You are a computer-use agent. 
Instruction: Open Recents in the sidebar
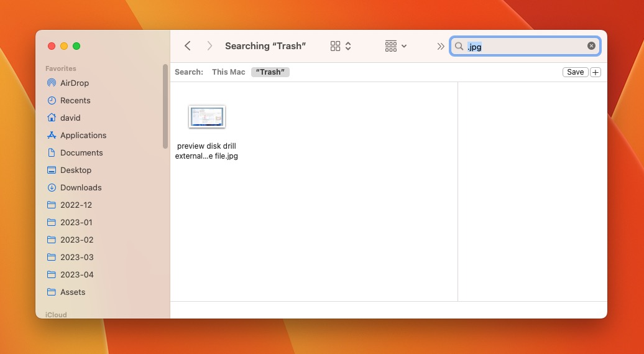[75, 100]
